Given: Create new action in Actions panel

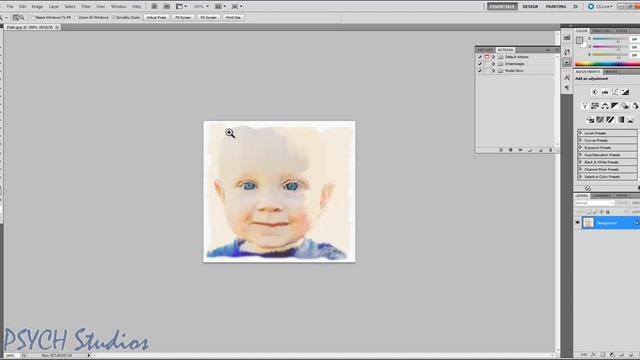Looking at the screenshot, I should [x=540, y=150].
